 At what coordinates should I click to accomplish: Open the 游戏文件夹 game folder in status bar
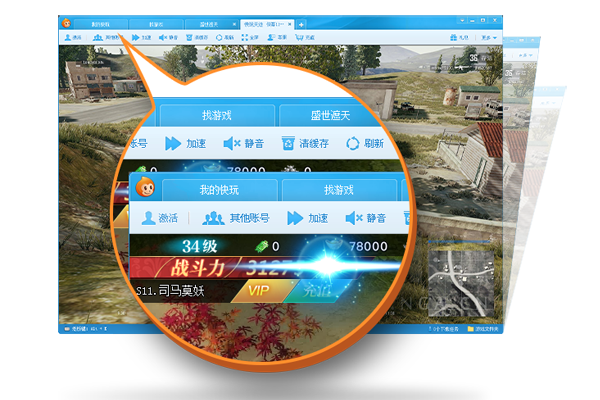[483, 329]
